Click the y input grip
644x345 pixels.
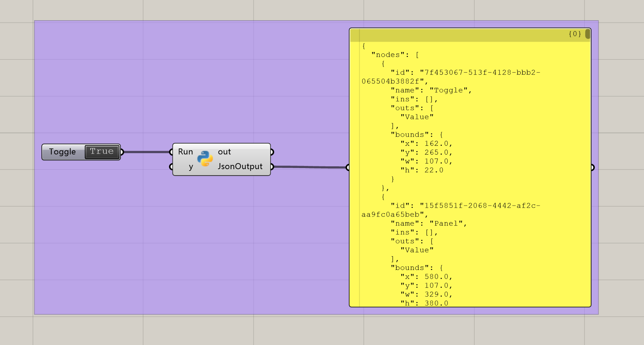coord(171,167)
